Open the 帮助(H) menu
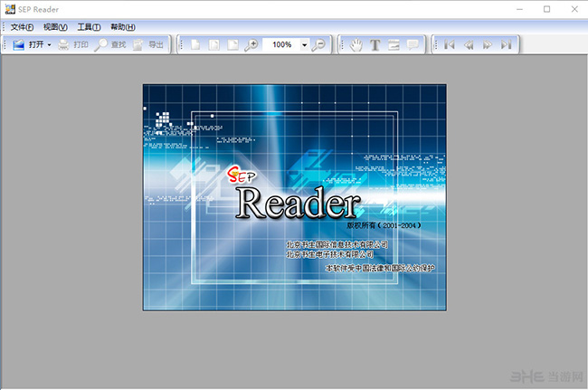This screenshot has width=588, height=390. 123,27
